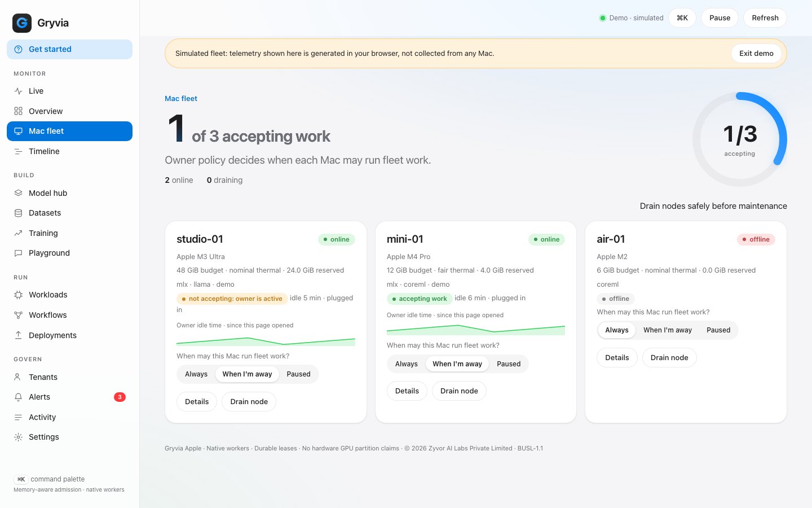Click the 1/3 accepting progress ring

(740, 139)
